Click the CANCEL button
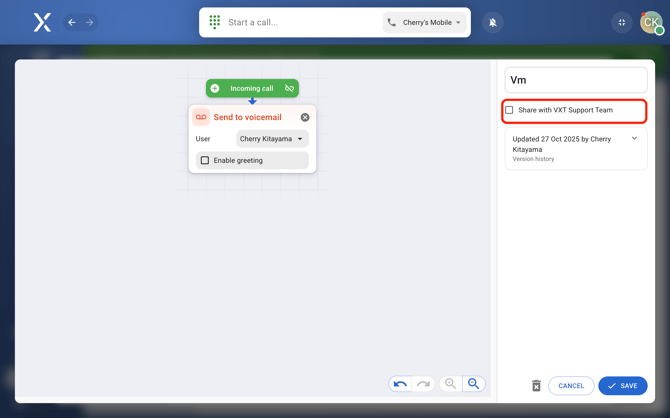Viewport: 670px width, 418px height. tap(571, 386)
